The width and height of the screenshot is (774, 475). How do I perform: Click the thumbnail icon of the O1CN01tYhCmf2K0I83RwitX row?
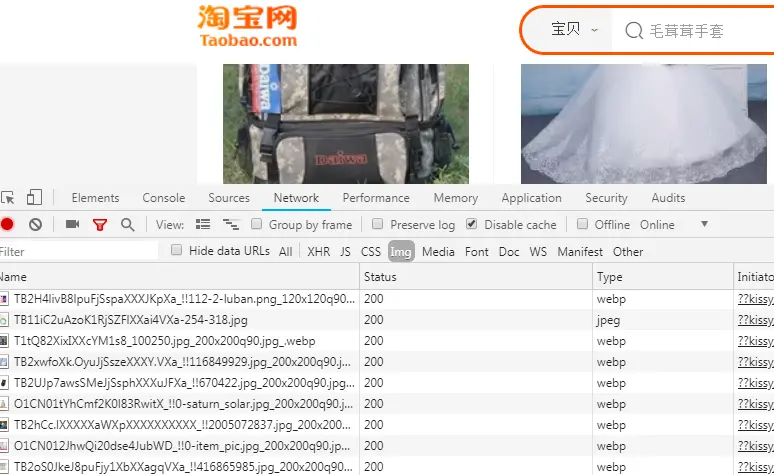(4, 404)
